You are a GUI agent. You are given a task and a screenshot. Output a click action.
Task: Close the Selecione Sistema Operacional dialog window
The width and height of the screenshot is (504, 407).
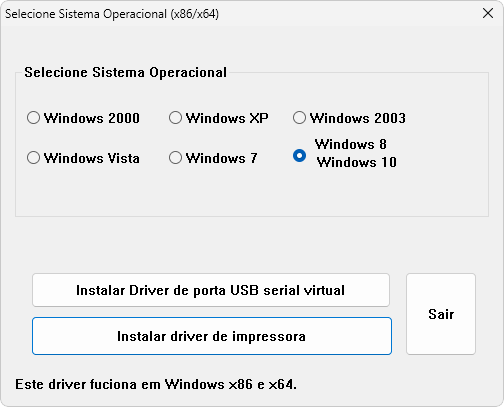[x=488, y=13]
